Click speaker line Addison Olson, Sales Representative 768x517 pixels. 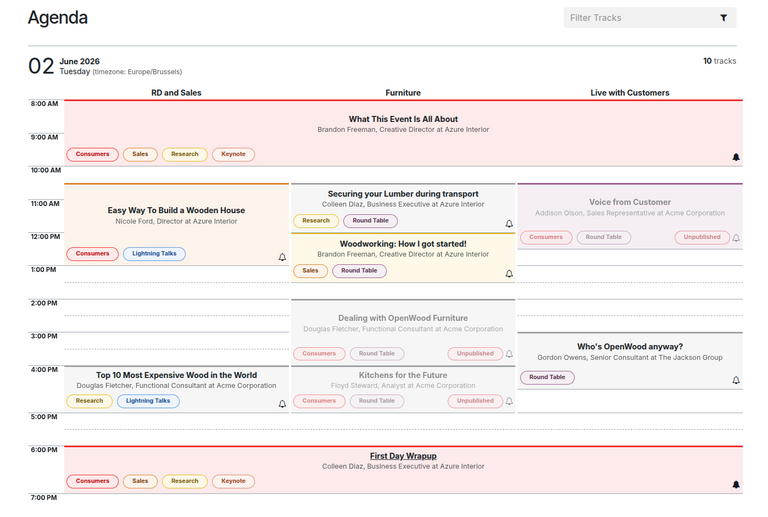coord(630,213)
